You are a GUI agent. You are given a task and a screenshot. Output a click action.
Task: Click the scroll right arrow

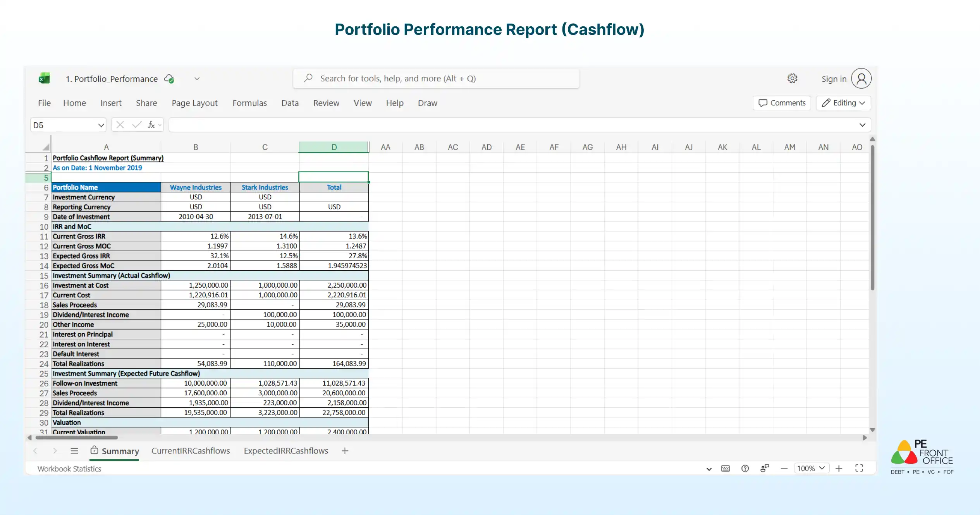(865, 438)
